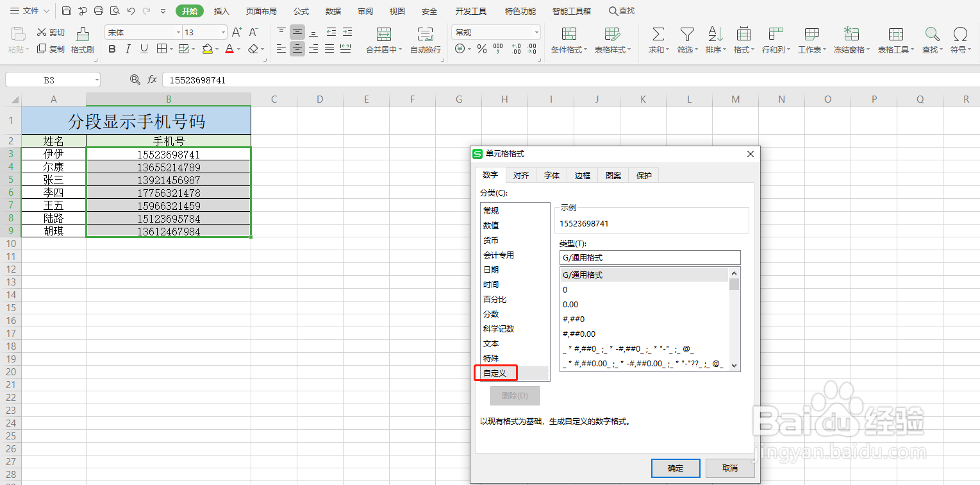980x485 pixels.
Task: Click the eraser clear-format icon
Action: tap(253, 49)
